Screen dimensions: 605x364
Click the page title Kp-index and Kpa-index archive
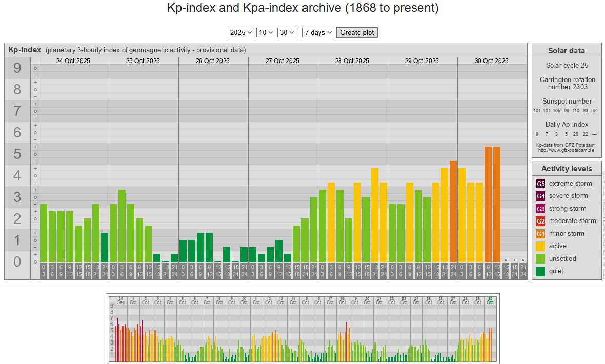(x=303, y=8)
